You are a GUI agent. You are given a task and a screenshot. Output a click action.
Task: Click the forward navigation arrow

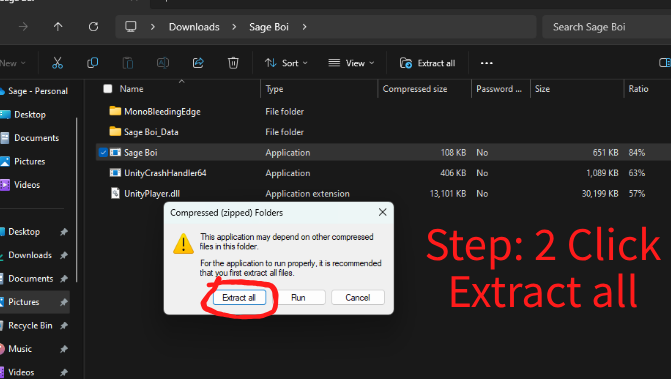pyautogui.click(x=23, y=27)
